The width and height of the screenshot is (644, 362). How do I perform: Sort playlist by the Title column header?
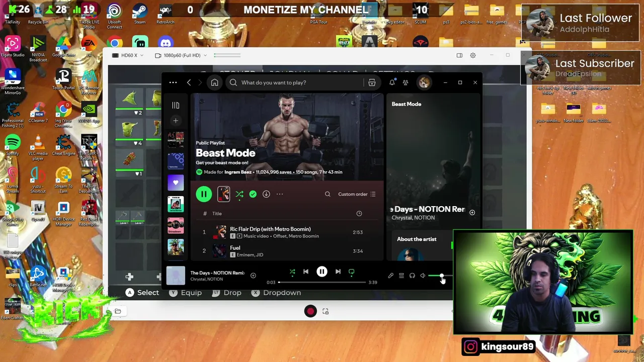(x=217, y=214)
